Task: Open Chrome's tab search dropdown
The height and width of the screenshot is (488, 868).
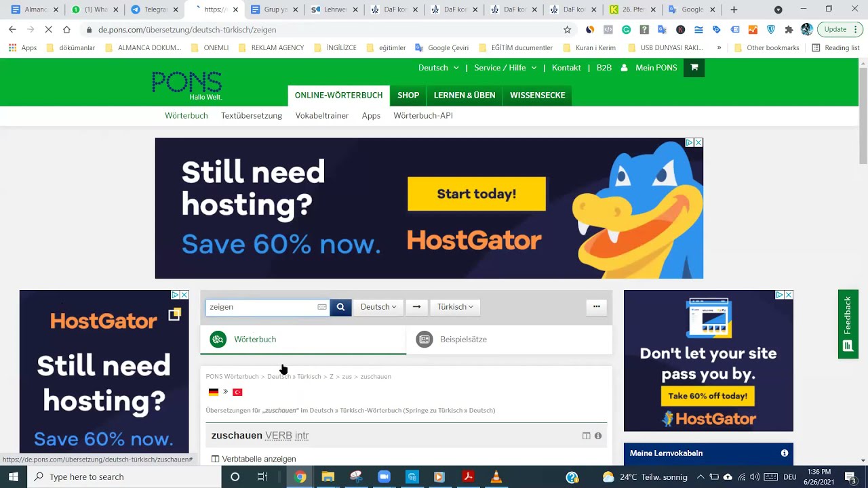Action: click(778, 9)
